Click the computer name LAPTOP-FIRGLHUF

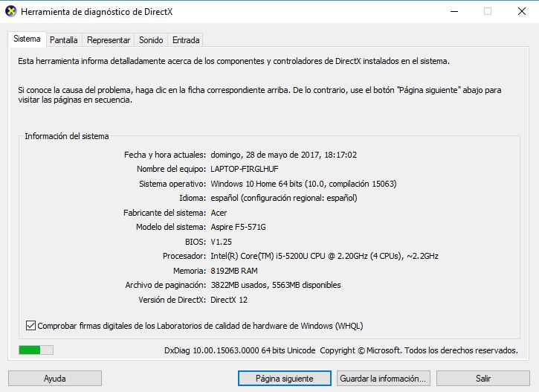click(248, 169)
